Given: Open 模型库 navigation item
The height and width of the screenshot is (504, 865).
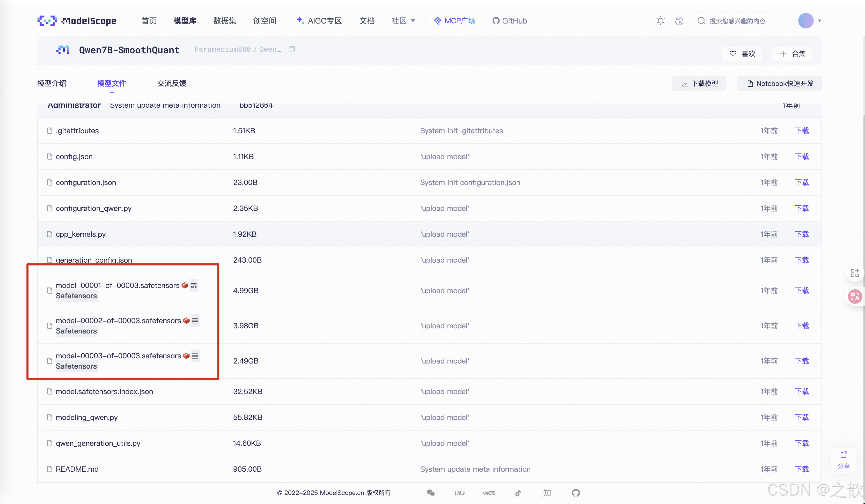Looking at the screenshot, I should [x=185, y=21].
